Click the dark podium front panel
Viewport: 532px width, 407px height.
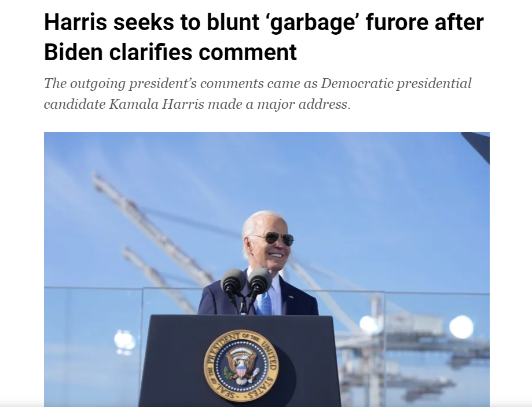pos(241,361)
